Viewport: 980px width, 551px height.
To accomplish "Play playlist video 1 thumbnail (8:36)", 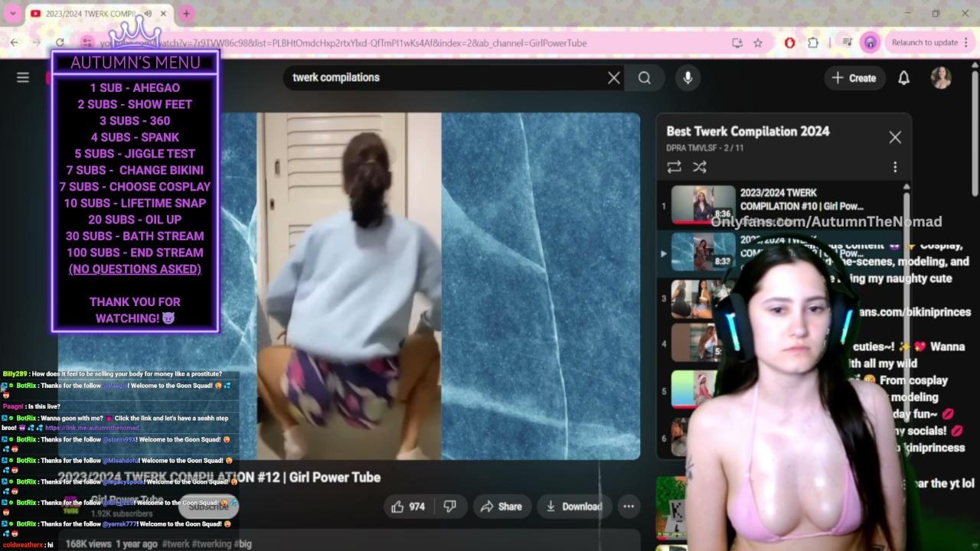I will tap(703, 205).
